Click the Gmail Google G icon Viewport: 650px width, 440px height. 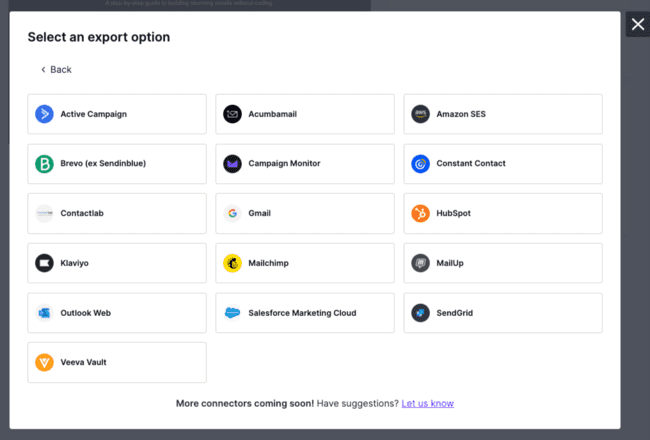click(233, 214)
